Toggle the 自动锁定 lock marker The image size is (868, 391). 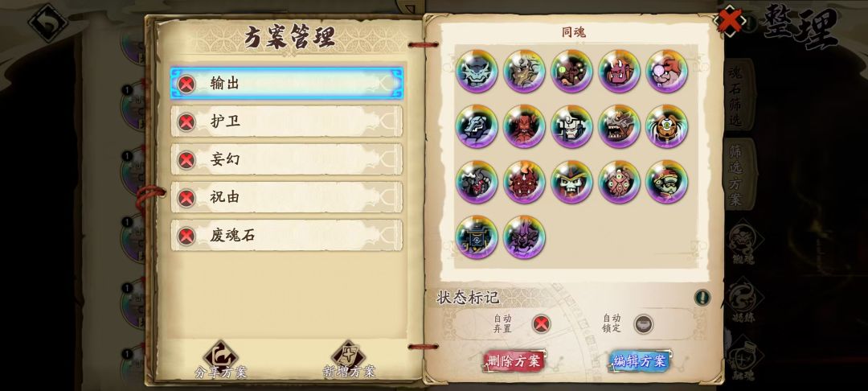click(x=643, y=324)
